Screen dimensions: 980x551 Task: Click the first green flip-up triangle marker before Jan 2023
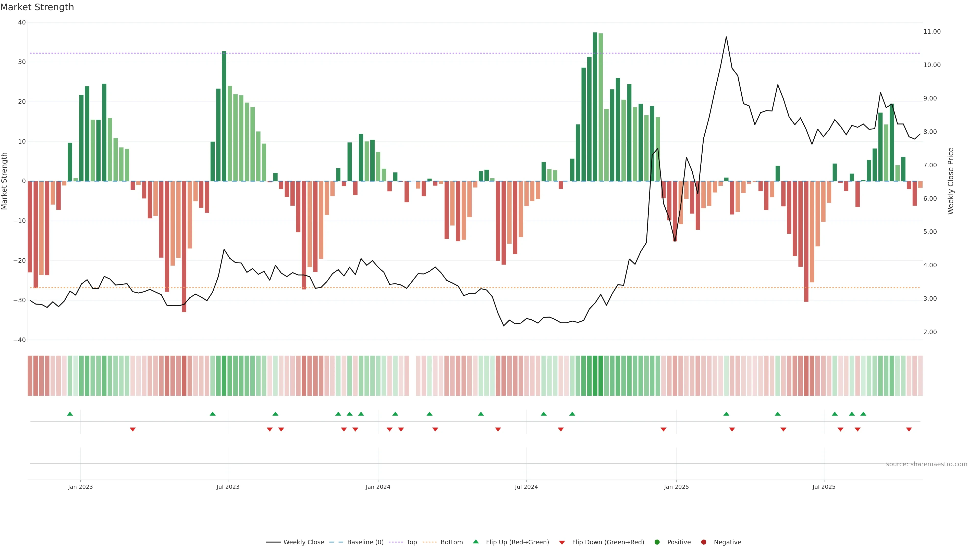(x=70, y=414)
